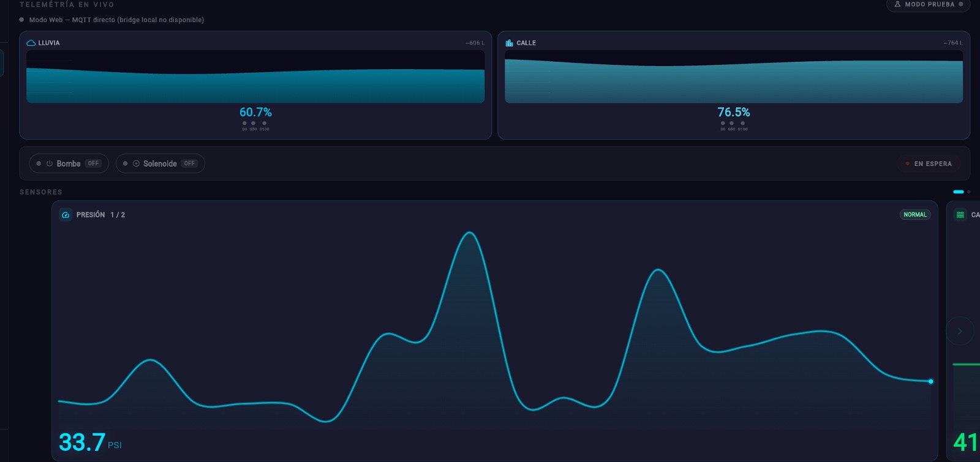Click the EN ESPERA status badge

929,164
